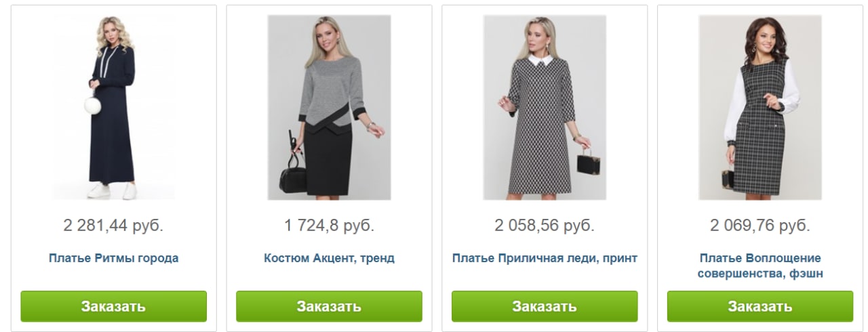Click Заказать for Платье Приличная леди

click(x=545, y=306)
